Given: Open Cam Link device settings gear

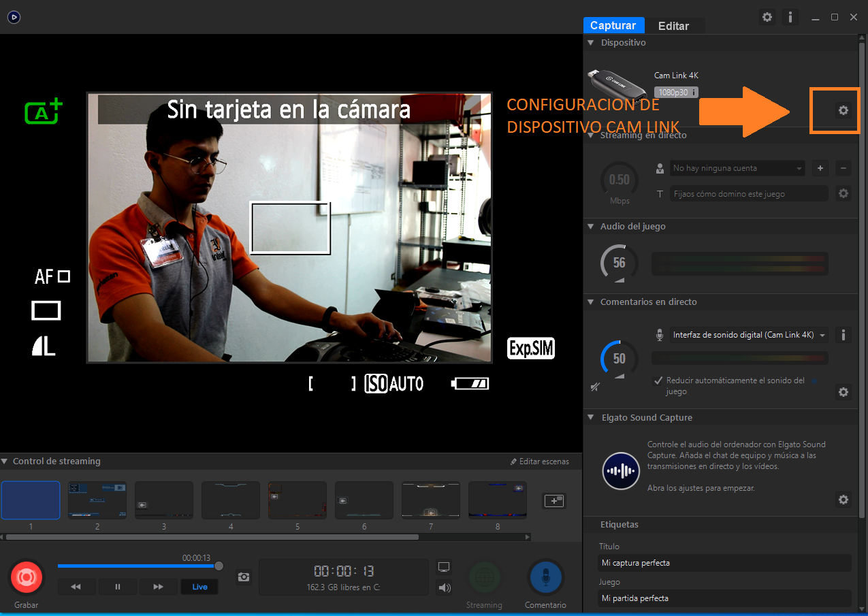Looking at the screenshot, I should pos(843,110).
